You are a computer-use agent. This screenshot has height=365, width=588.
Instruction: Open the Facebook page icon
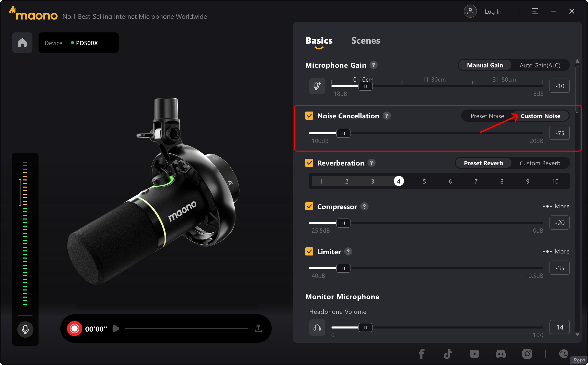tap(421, 354)
